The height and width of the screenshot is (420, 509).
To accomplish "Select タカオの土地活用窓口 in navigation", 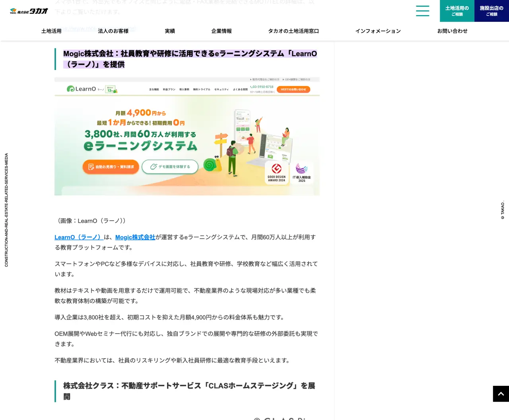I will (293, 31).
